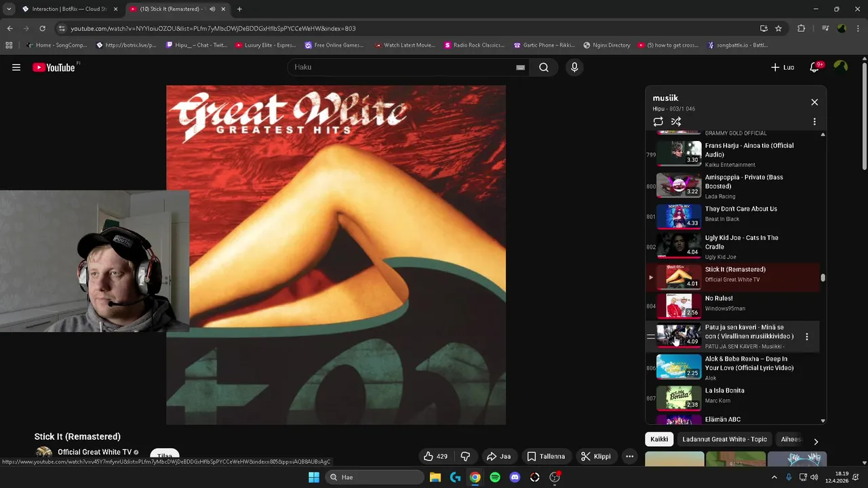This screenshot has height=488, width=868.
Task: Click the address bar URL
Action: tap(213, 28)
